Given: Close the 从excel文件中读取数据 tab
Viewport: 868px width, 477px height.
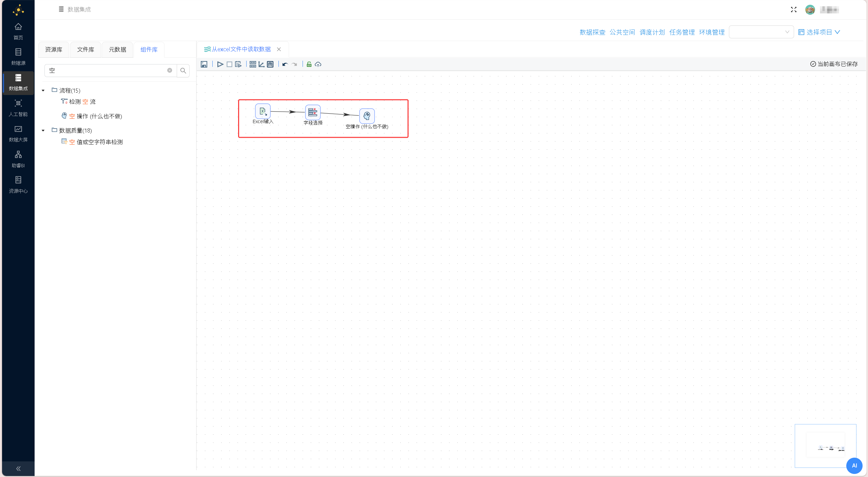Looking at the screenshot, I should pos(279,49).
